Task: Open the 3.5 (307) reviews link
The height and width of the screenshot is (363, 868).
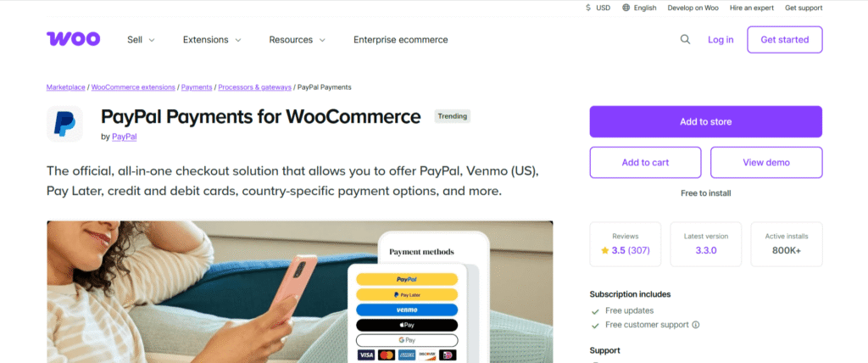Action: coord(631,250)
